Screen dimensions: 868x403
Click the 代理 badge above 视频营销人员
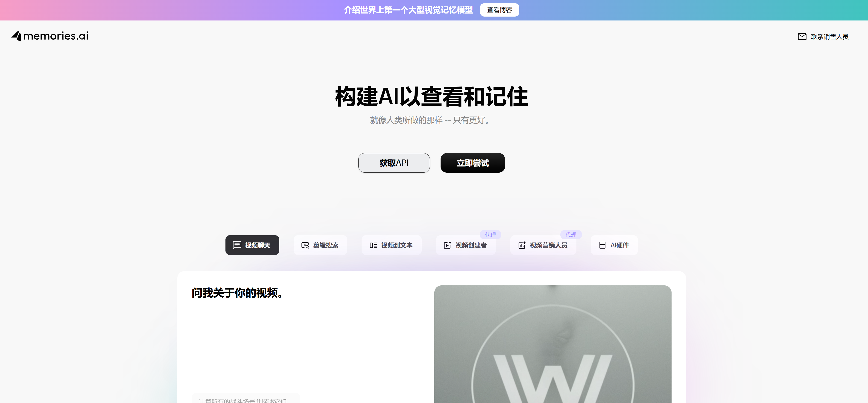click(571, 235)
